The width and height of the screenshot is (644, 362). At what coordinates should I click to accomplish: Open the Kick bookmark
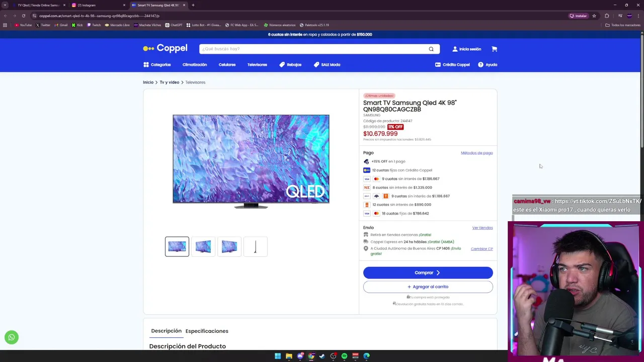click(x=77, y=25)
